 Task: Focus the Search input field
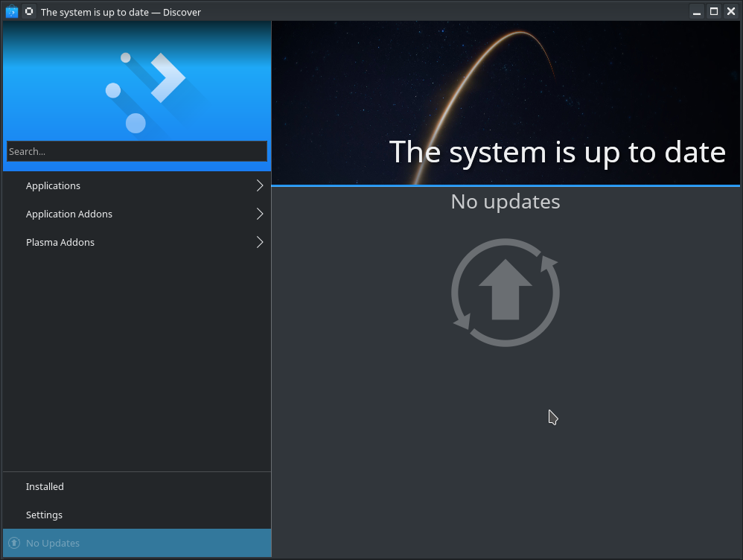pyautogui.click(x=137, y=151)
